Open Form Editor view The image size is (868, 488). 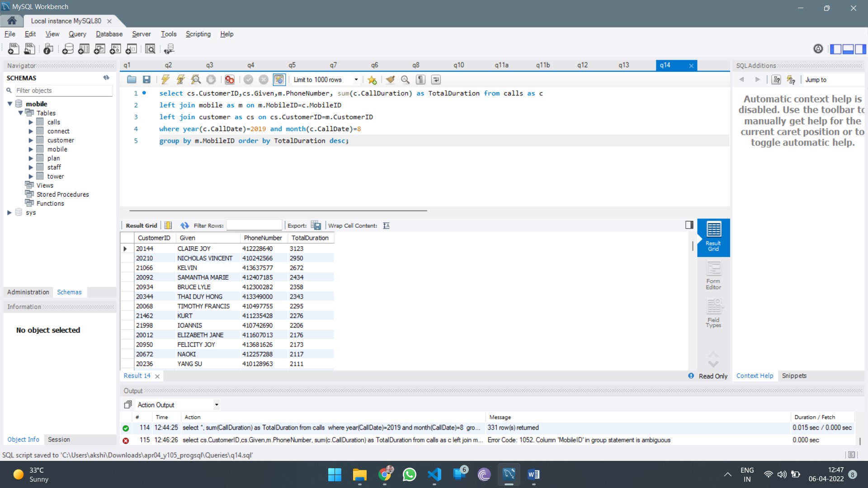pos(713,276)
